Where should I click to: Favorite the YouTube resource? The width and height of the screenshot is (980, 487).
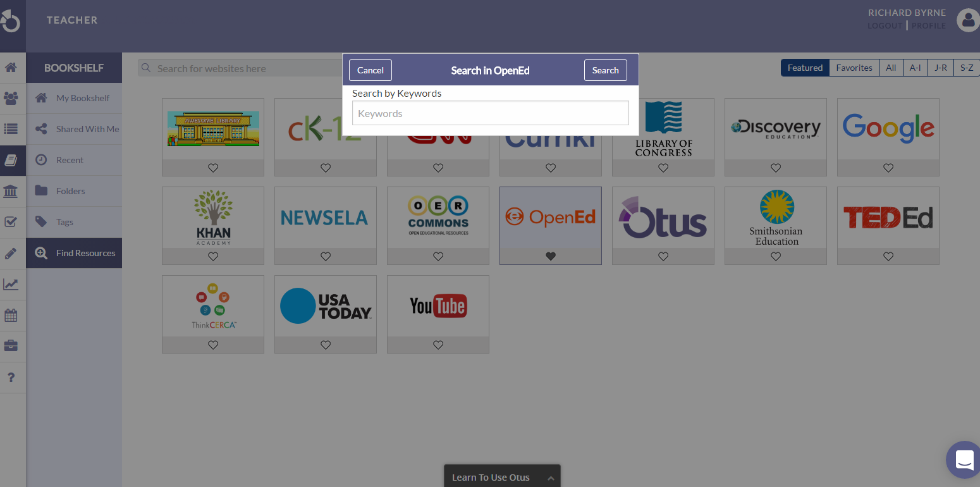pos(438,345)
